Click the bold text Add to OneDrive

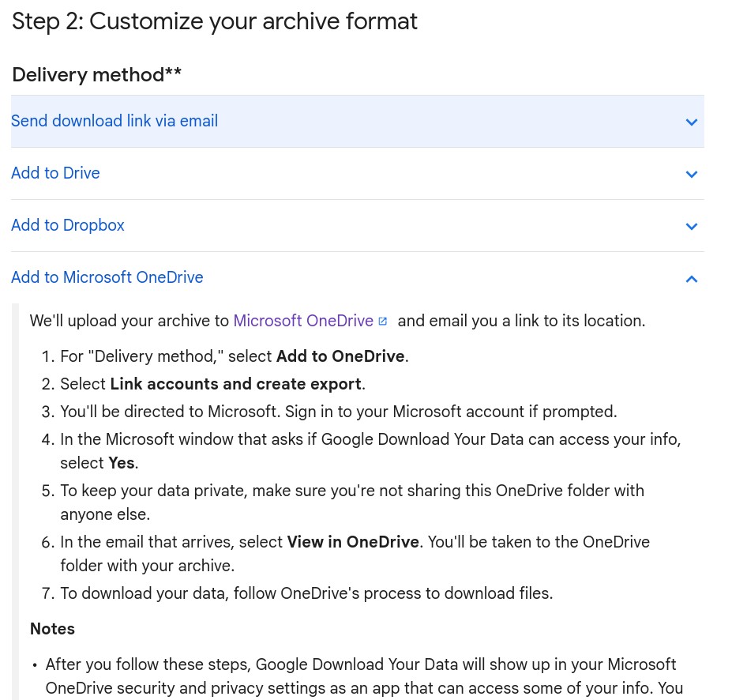340,356
